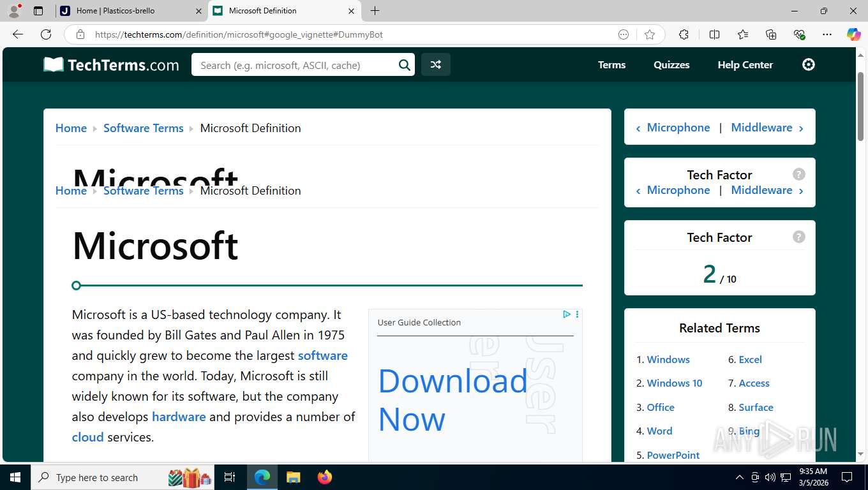Open the ad options three-dot menu
This screenshot has height=490, width=868.
[x=577, y=314]
